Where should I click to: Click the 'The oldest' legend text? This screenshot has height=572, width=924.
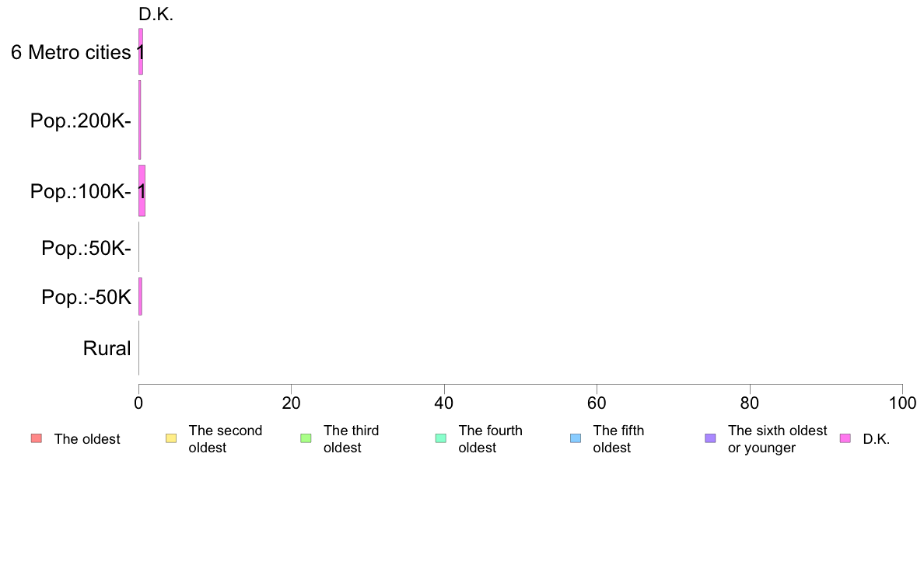click(x=87, y=439)
